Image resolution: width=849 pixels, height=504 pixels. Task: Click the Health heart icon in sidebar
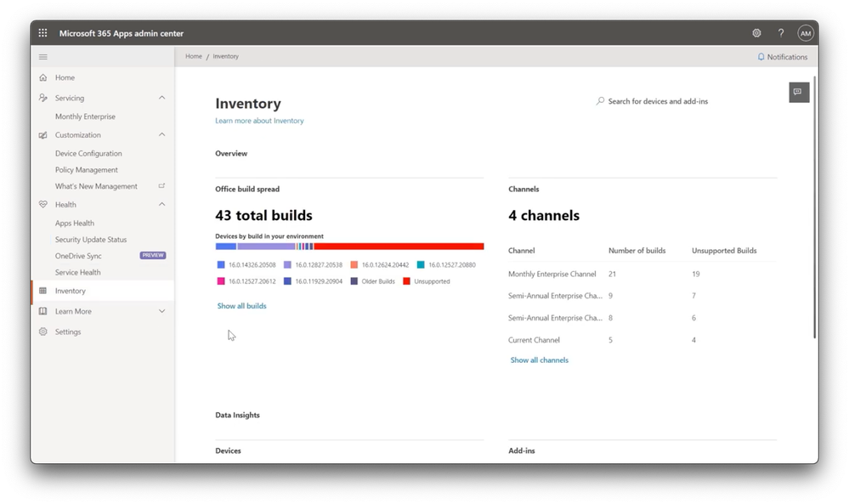[43, 205]
